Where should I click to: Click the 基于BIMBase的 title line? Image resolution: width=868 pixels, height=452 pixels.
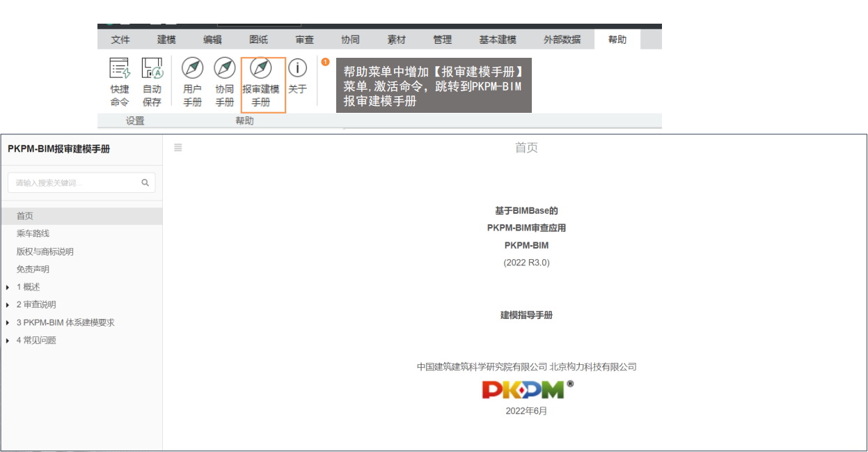pos(527,210)
